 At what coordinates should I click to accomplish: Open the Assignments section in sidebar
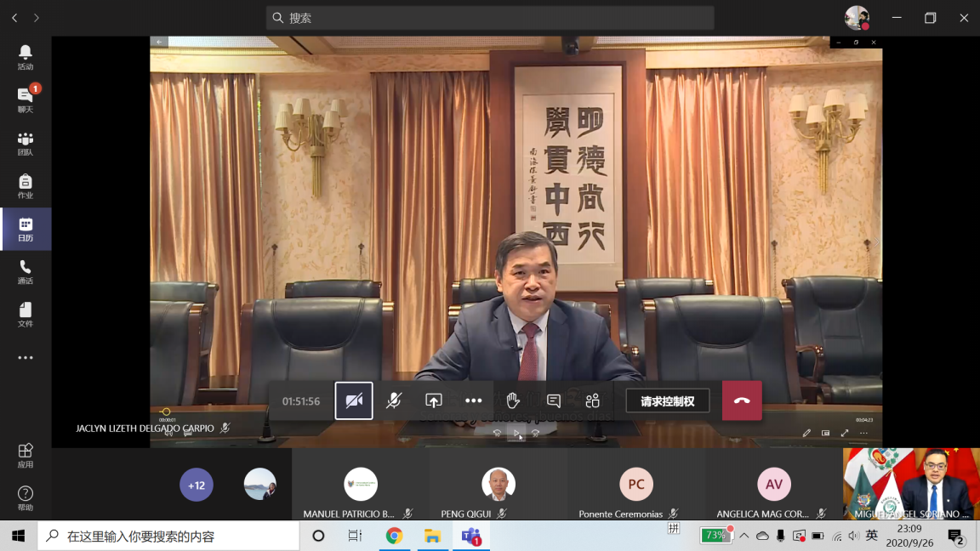(26, 186)
